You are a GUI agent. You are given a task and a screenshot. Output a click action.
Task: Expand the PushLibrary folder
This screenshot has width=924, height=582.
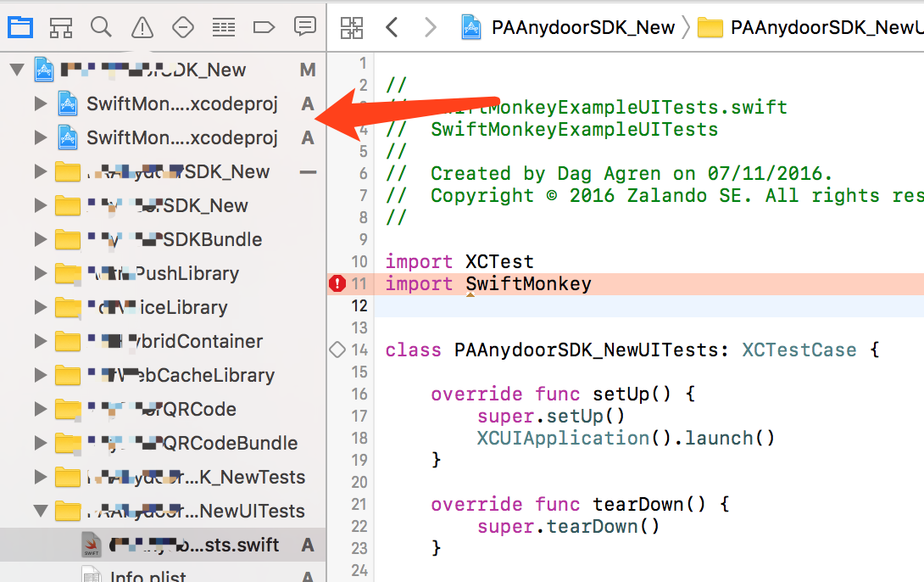click(40, 273)
